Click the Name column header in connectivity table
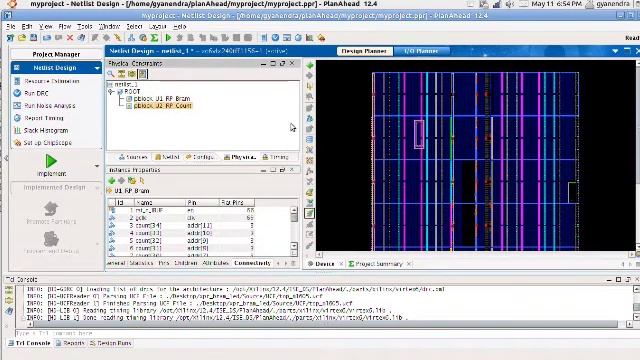Viewport: 640px width, 360px height. tap(160, 202)
